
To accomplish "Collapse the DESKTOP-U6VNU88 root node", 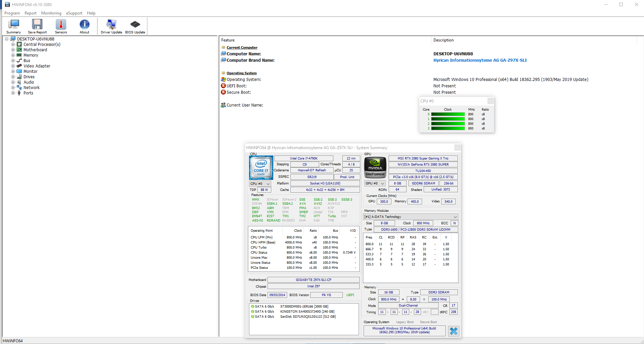I will click(6, 39).
